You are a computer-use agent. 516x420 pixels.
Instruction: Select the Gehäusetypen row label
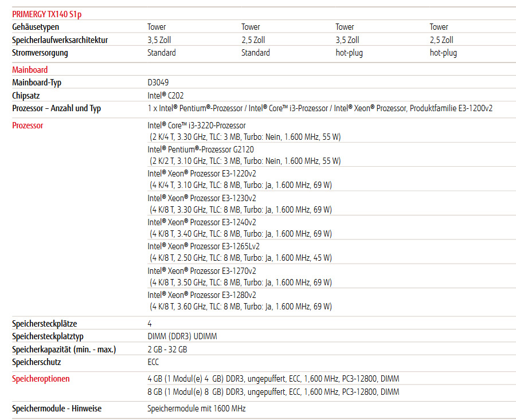[x=36, y=27]
